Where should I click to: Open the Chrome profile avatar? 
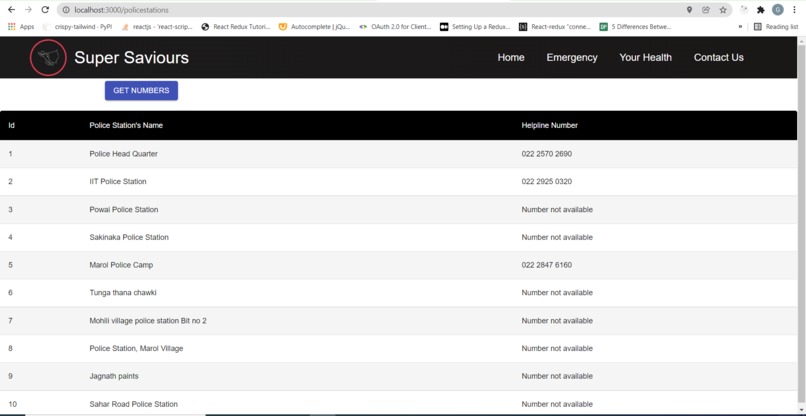[x=778, y=10]
